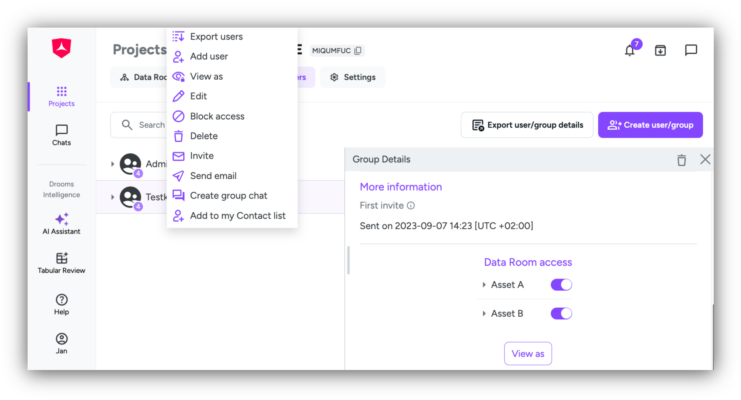Close the Group Details panel
Viewport: 741px width, 400px height.
click(x=705, y=159)
